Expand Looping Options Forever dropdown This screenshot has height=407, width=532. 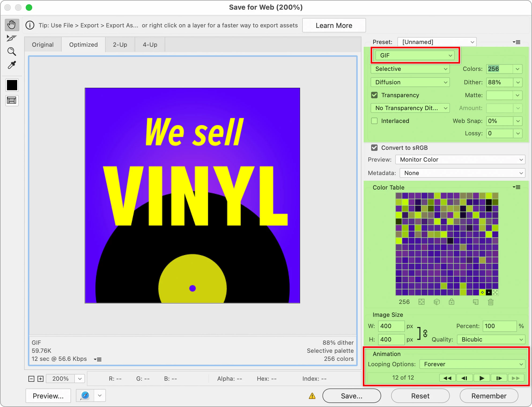(472, 364)
